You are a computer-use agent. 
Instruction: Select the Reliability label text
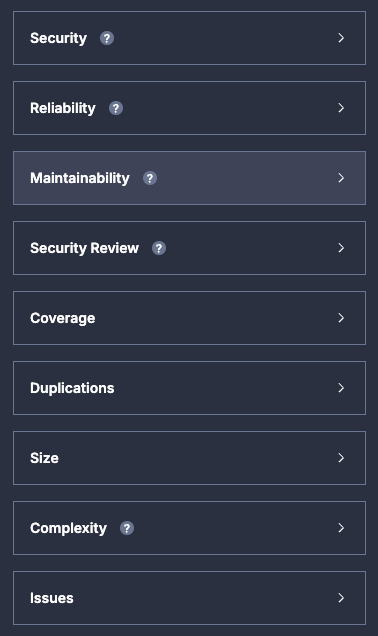pos(63,108)
